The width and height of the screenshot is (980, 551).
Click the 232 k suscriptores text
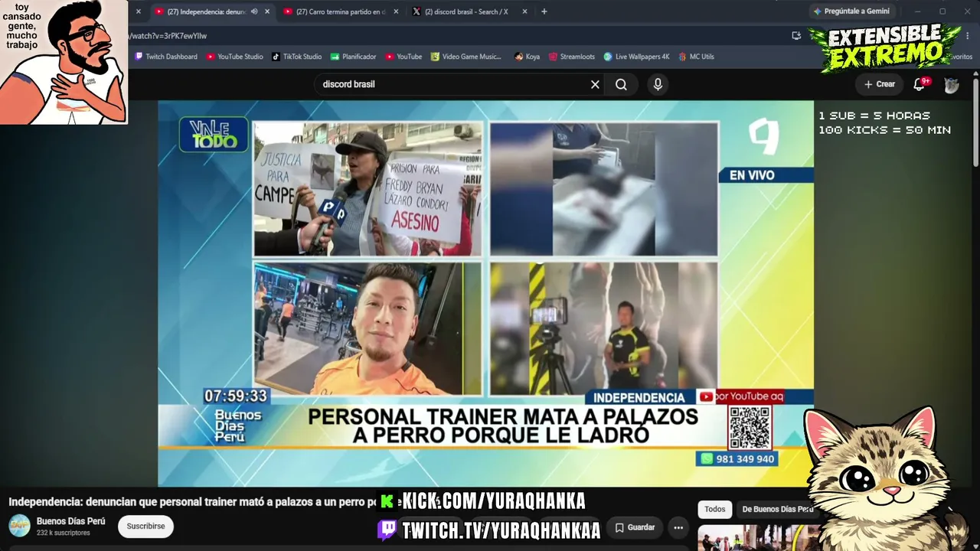(x=64, y=533)
